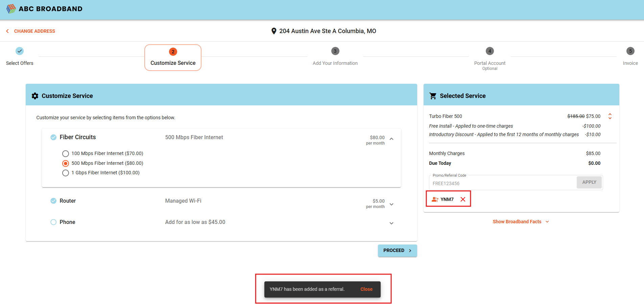This screenshot has width=644, height=304.
Task: Click the Customize Service gear icon
Action: click(35, 96)
